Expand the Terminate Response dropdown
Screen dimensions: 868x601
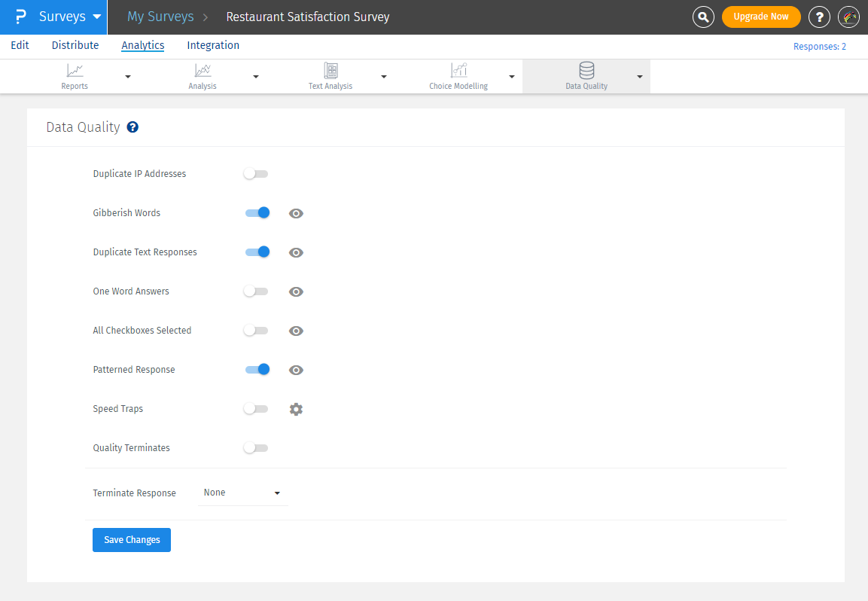[242, 493]
